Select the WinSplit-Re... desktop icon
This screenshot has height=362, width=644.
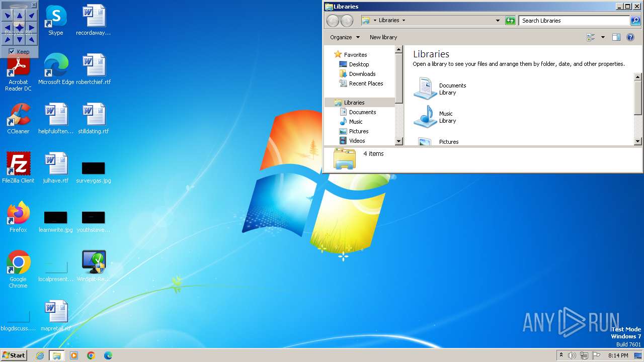(x=94, y=266)
